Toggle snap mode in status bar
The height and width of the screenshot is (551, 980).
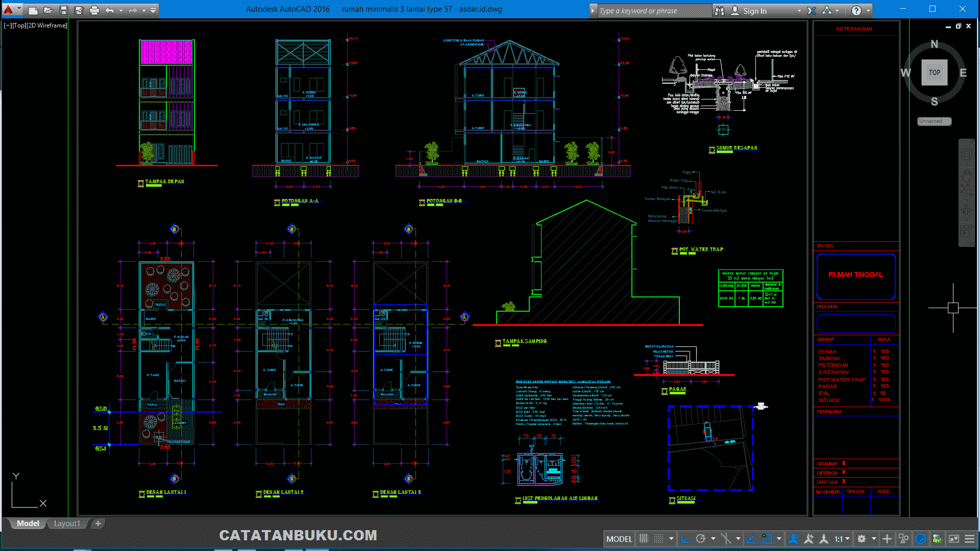(659, 539)
